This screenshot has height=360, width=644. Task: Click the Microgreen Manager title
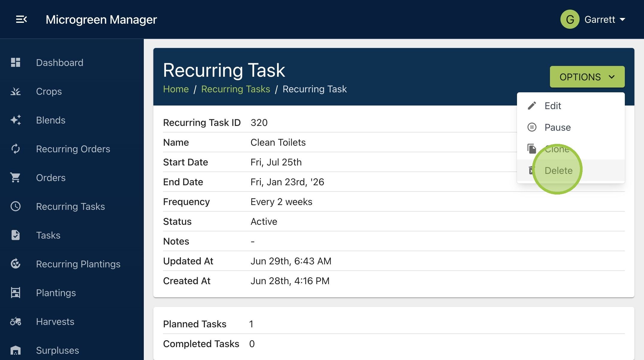[101, 19]
